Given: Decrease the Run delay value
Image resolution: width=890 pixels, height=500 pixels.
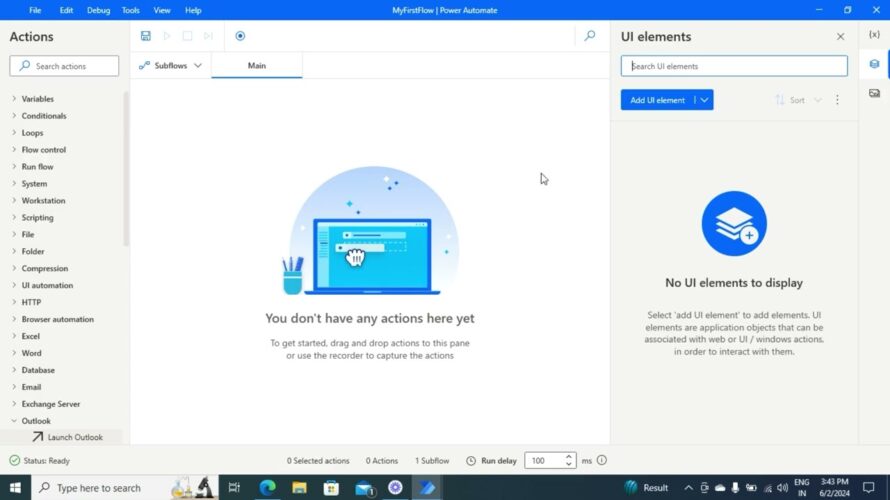Looking at the screenshot, I should (569, 464).
